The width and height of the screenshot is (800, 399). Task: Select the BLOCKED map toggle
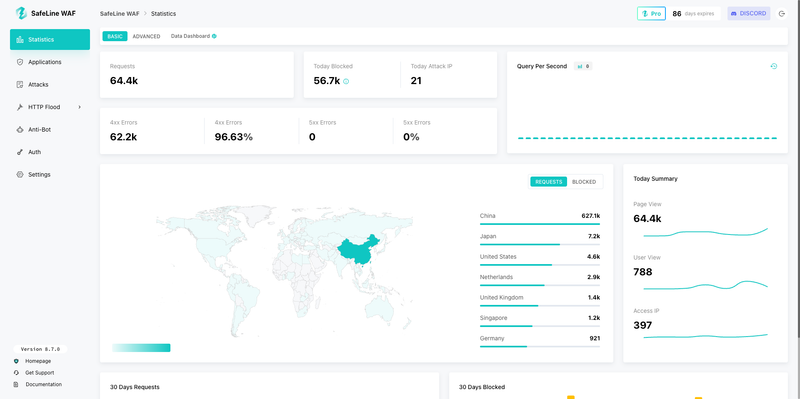pyautogui.click(x=584, y=182)
